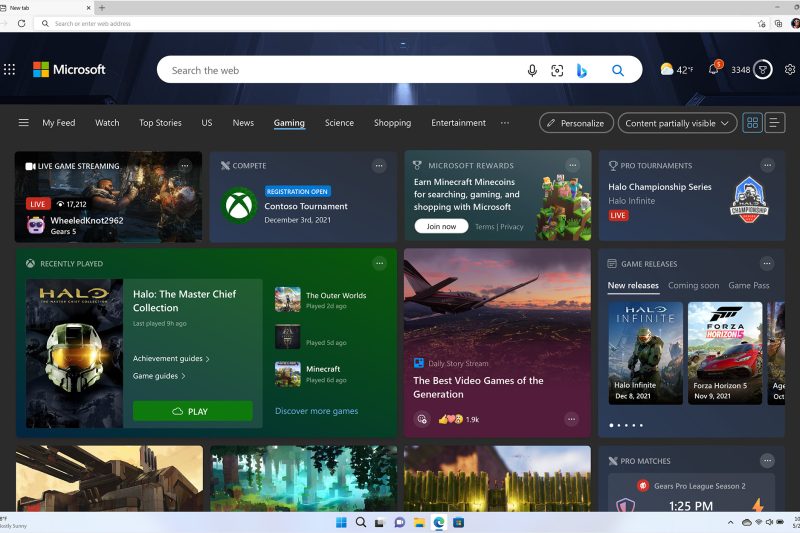Open the Science tab
The width and height of the screenshot is (800, 533).
tap(339, 122)
